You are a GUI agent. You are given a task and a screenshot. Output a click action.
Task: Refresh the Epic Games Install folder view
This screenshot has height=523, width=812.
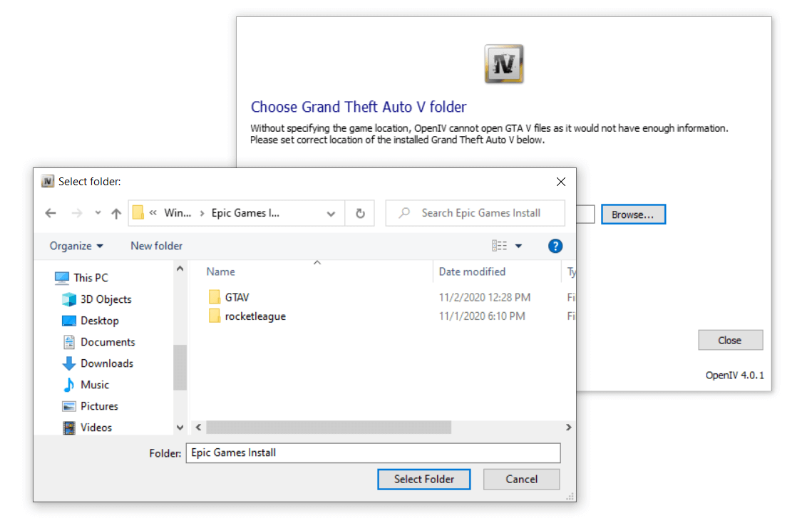pos(360,212)
